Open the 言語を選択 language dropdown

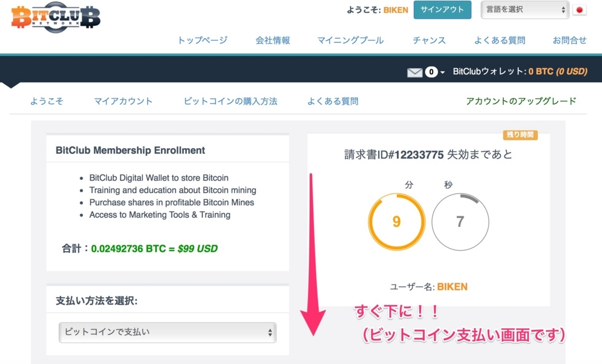pos(524,9)
